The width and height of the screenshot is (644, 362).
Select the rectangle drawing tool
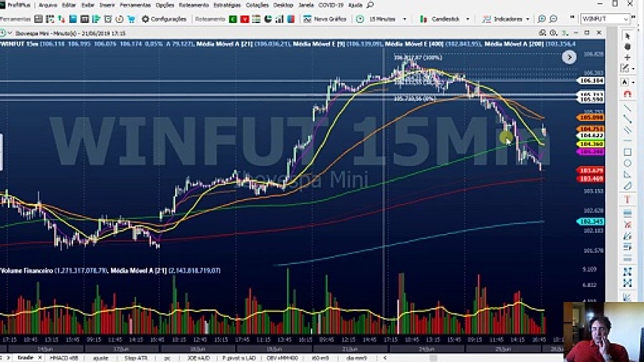pos(627,152)
